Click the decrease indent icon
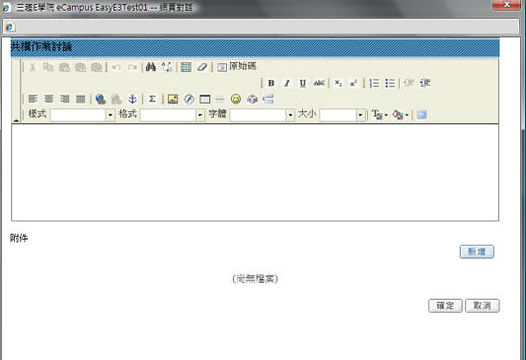Screen dimensions: 526x360 click(409, 83)
